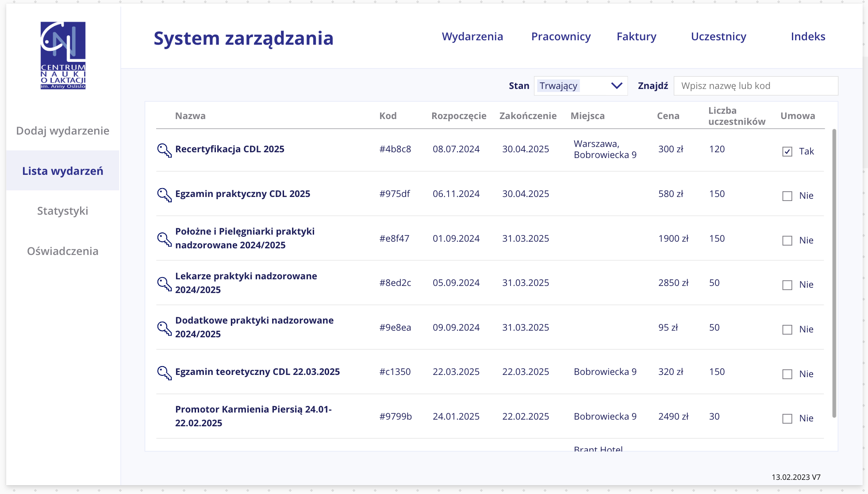Click the Rozpoczęcie column header

click(x=459, y=116)
